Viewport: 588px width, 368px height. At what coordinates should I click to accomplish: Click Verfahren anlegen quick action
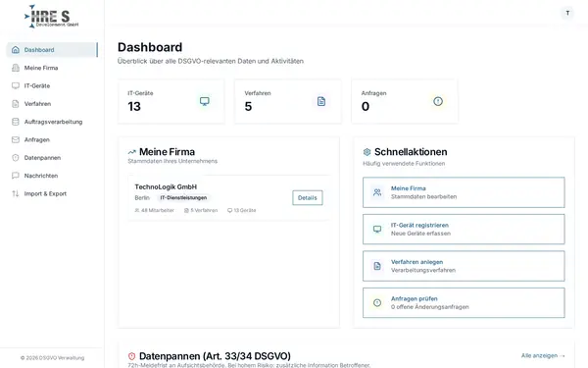[x=464, y=266]
